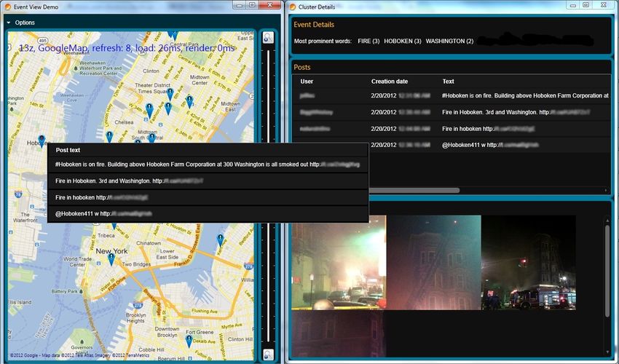Click the image gallery vertical scrollbar thumb
Image resolution: width=619 pixels, height=364 pixels.
click(607, 270)
